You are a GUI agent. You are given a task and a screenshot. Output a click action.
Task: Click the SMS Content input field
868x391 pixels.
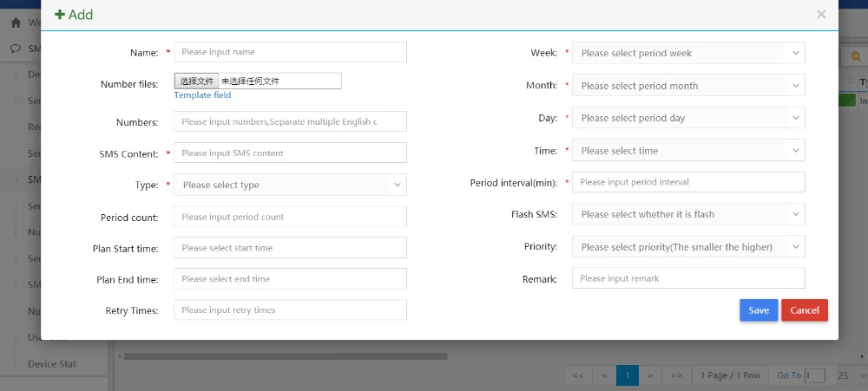(x=290, y=153)
